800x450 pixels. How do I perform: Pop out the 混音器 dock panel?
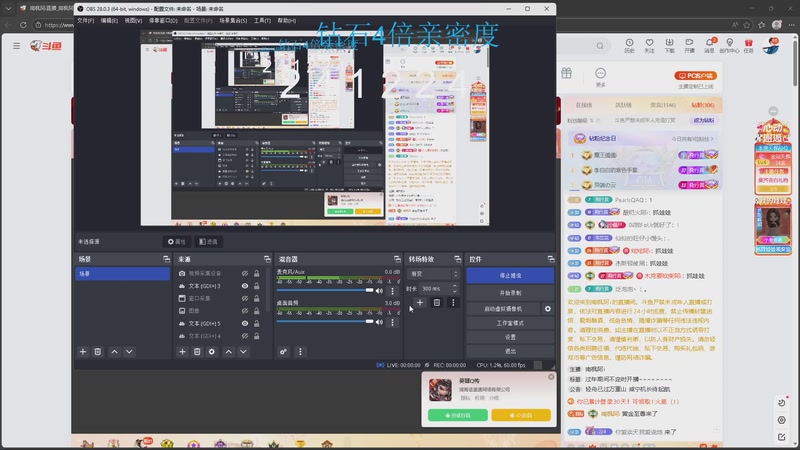pos(397,259)
